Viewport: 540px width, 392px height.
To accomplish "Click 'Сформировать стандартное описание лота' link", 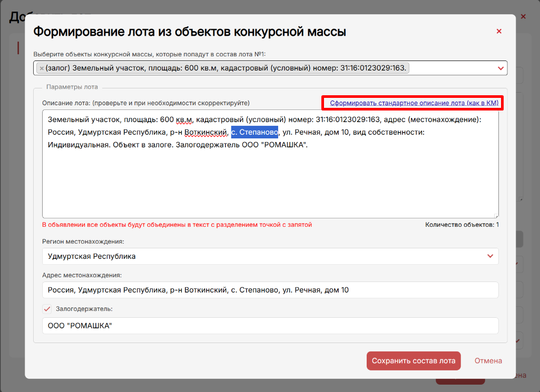I will click(414, 103).
